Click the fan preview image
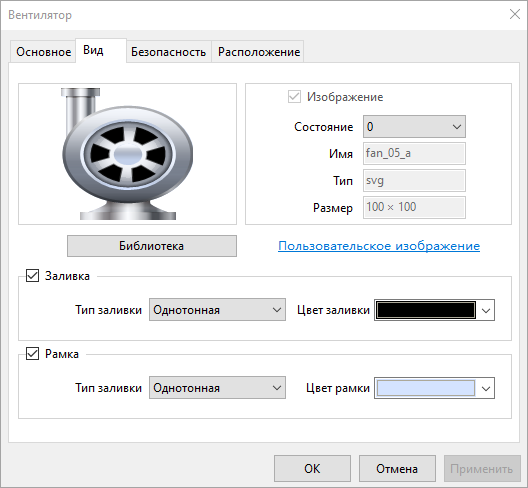This screenshot has height=488, width=528. pos(127,154)
